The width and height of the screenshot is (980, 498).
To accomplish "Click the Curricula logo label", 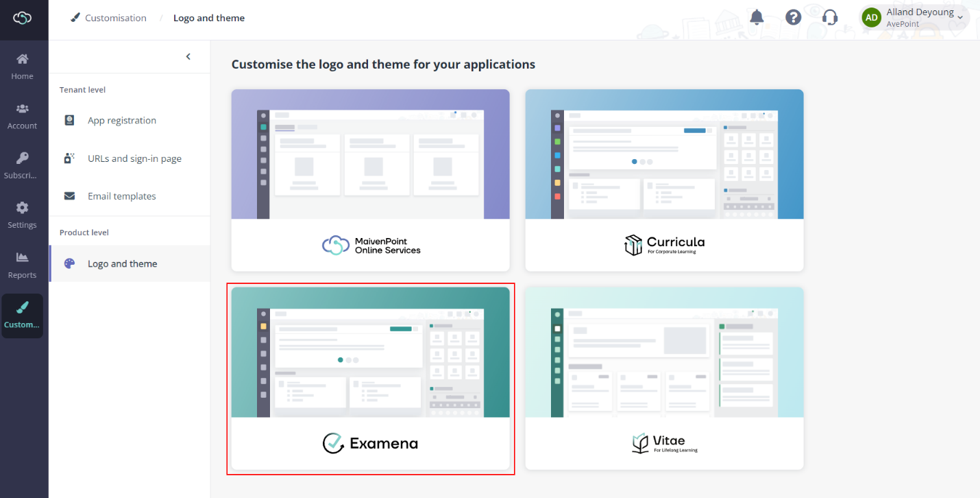I will click(665, 245).
